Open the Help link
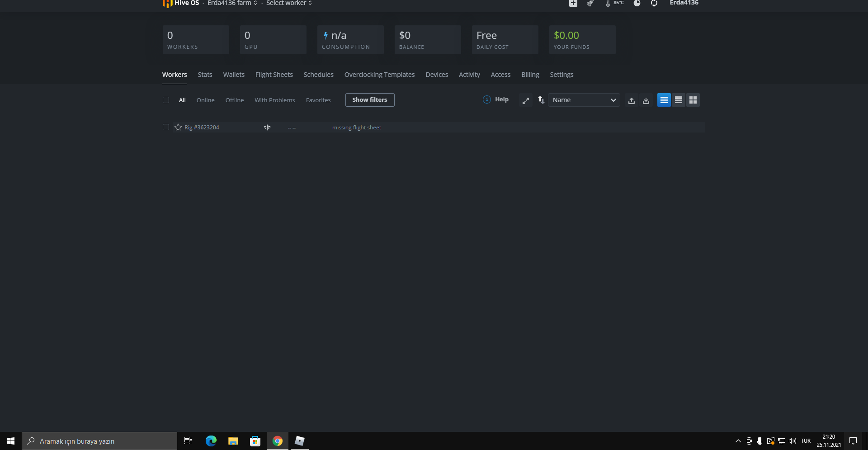The image size is (868, 450). point(502,99)
